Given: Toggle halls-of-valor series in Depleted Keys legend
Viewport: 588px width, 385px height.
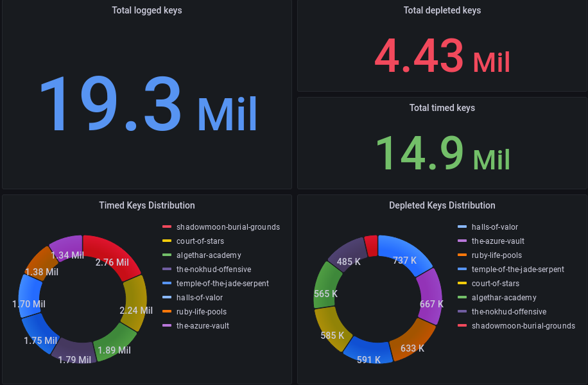Looking at the screenshot, I should coord(494,227).
